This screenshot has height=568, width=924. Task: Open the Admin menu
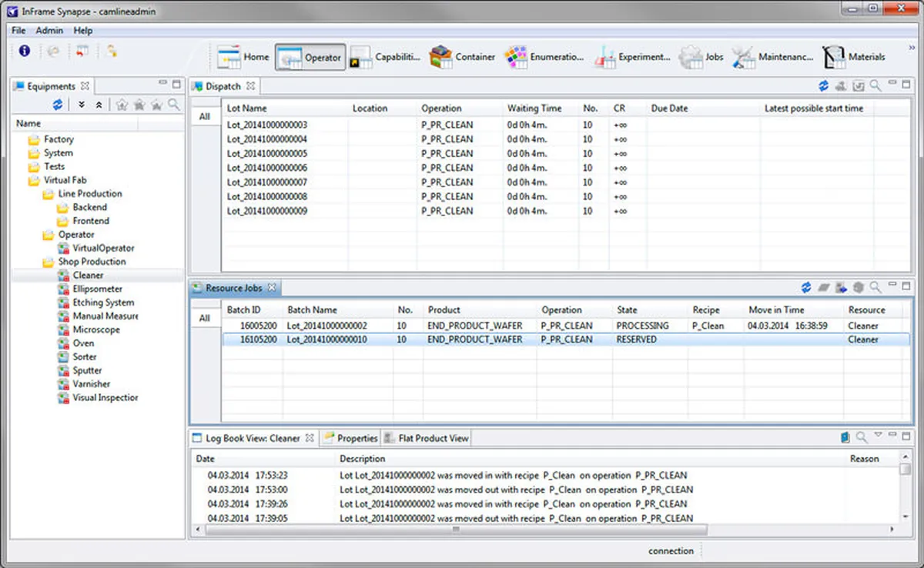[x=49, y=31]
